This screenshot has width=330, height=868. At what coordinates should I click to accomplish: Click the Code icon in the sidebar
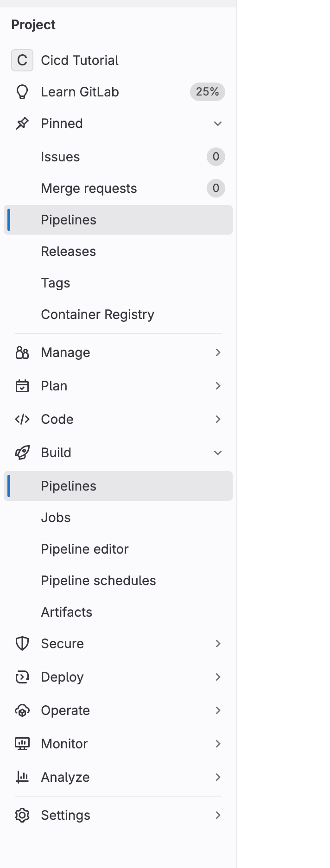[x=22, y=419]
